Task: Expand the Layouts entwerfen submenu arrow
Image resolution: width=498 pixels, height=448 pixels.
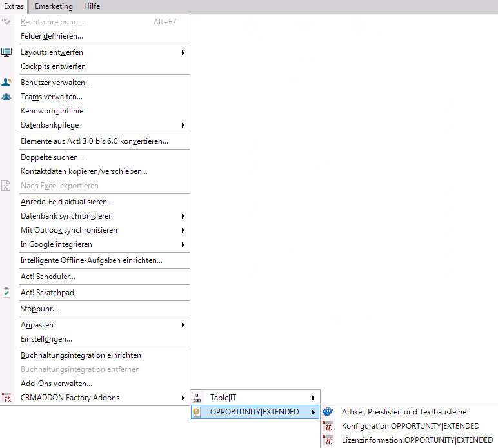Action: (183, 52)
